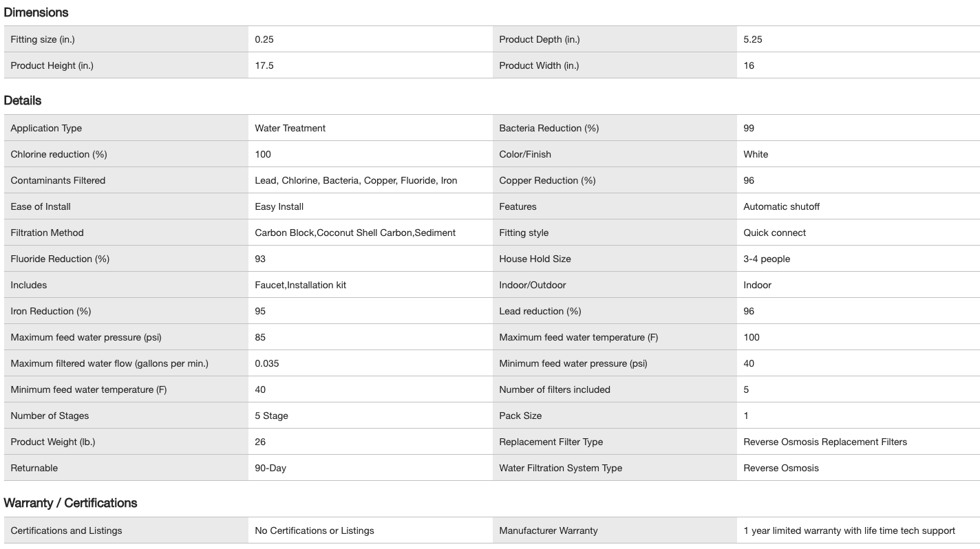Select the Faucet,Installation kit includes value

[300, 285]
